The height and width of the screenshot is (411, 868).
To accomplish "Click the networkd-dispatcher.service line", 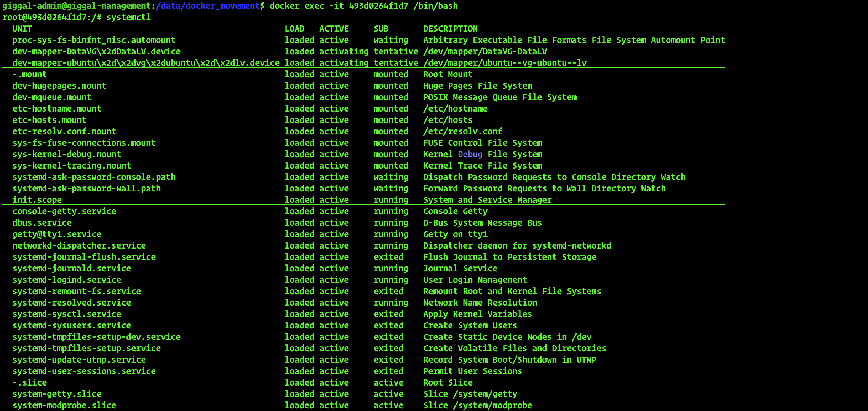I will [x=79, y=246].
